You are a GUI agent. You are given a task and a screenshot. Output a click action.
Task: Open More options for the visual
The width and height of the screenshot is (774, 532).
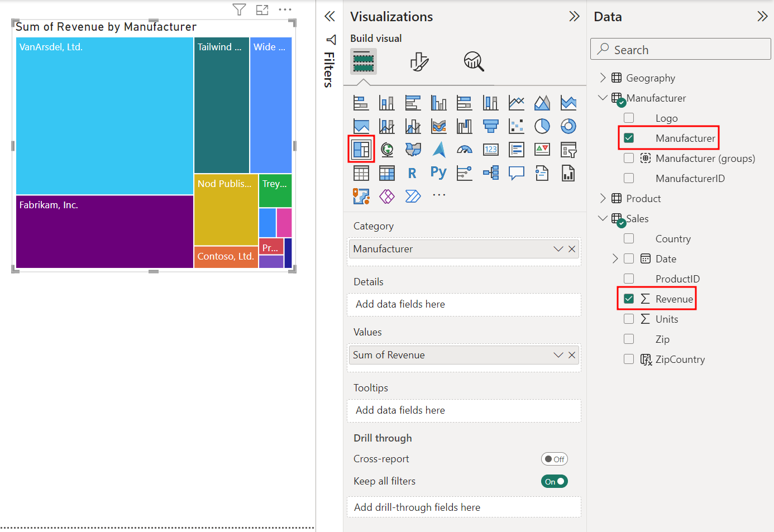pos(285,9)
